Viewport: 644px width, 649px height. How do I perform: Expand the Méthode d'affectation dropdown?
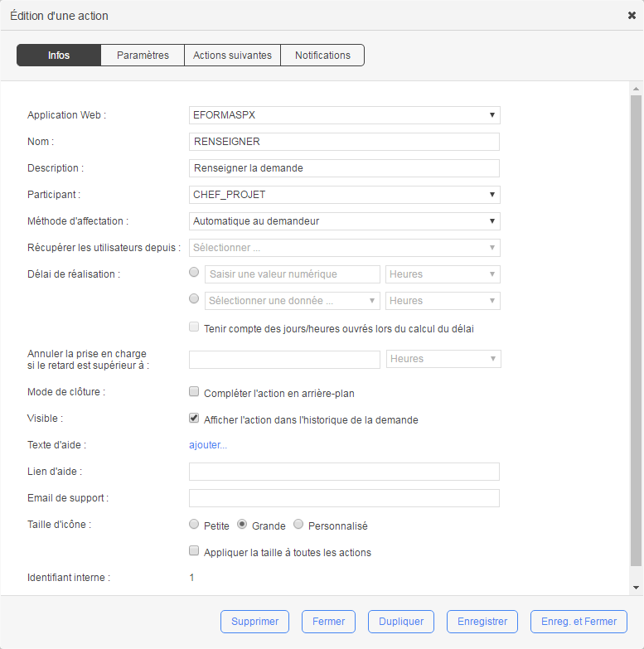344,221
